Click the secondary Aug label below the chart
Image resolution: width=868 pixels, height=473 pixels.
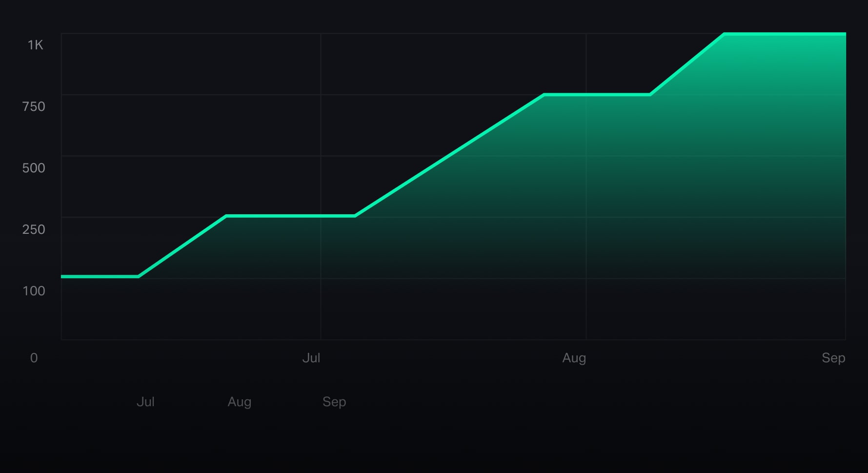point(240,402)
